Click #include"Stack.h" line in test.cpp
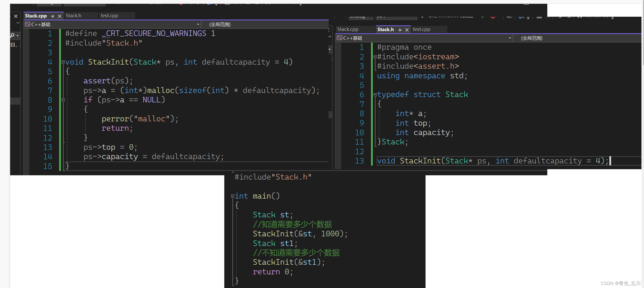644x288 pixels. click(273, 177)
